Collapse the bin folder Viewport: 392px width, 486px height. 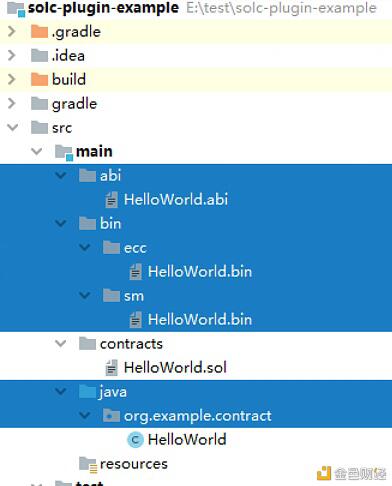(61, 223)
